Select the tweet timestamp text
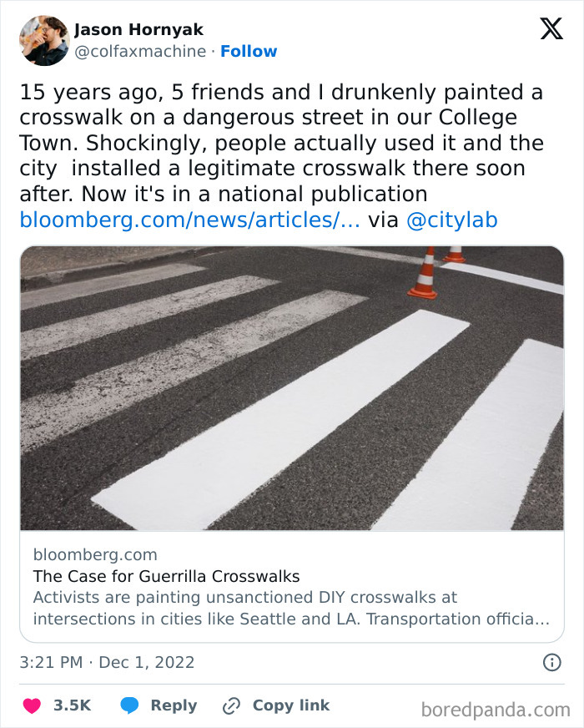Image resolution: width=584 pixels, height=728 pixels. coord(106,661)
